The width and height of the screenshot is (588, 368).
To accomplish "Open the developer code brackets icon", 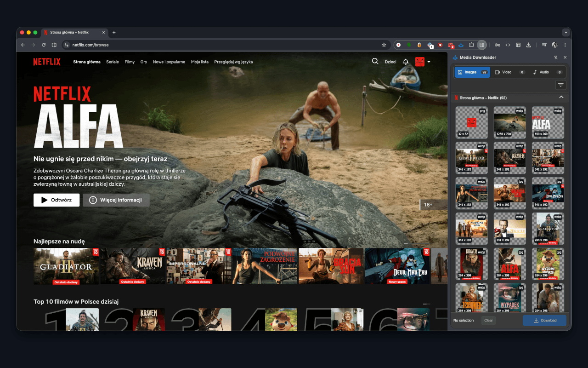I will click(508, 45).
